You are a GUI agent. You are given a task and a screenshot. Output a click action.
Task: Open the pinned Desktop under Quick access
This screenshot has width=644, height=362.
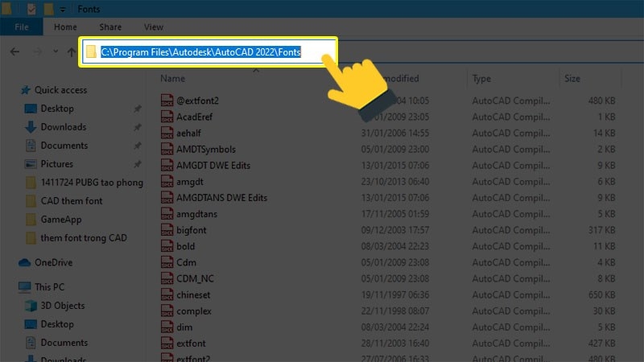click(x=57, y=109)
